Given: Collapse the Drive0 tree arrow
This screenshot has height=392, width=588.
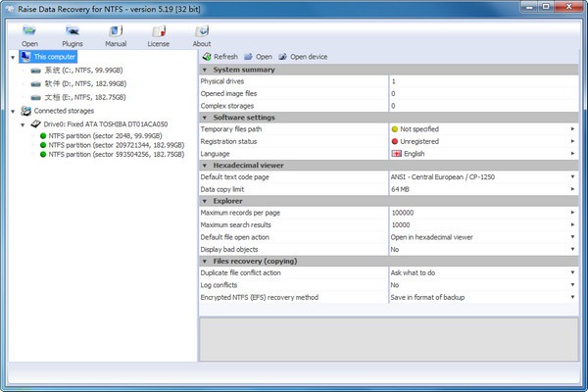Looking at the screenshot, I should click(23, 124).
